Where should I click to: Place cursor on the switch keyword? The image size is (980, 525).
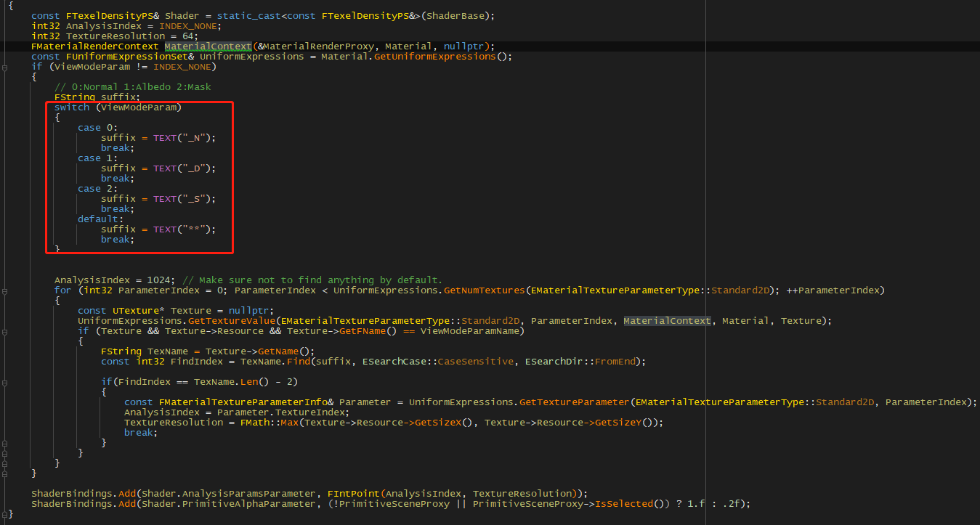tap(72, 107)
